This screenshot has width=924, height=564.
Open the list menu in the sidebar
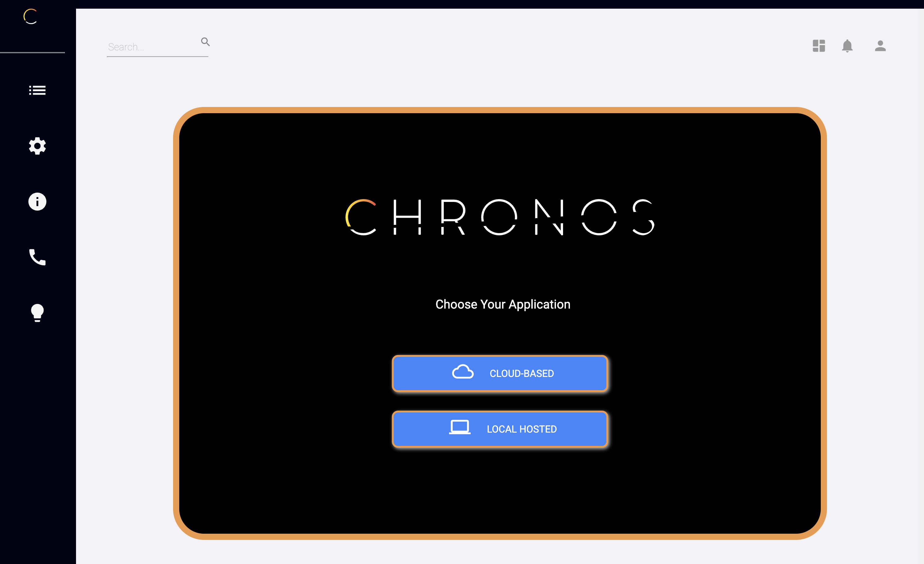[37, 90]
